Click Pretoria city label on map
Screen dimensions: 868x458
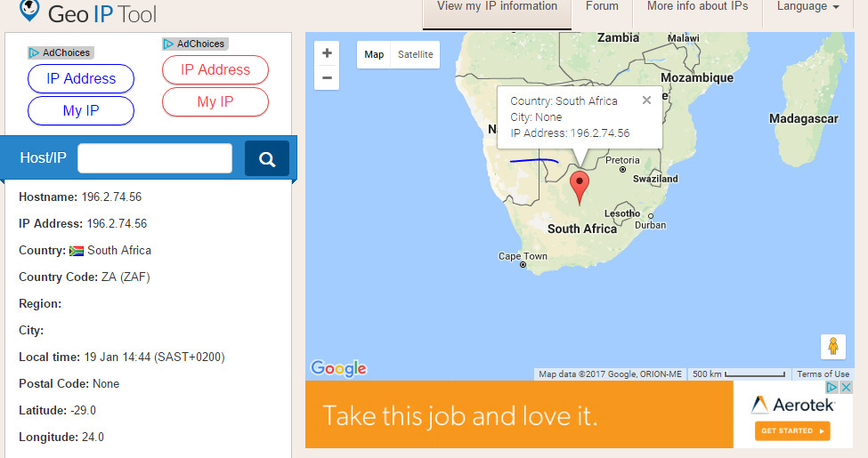[622, 160]
